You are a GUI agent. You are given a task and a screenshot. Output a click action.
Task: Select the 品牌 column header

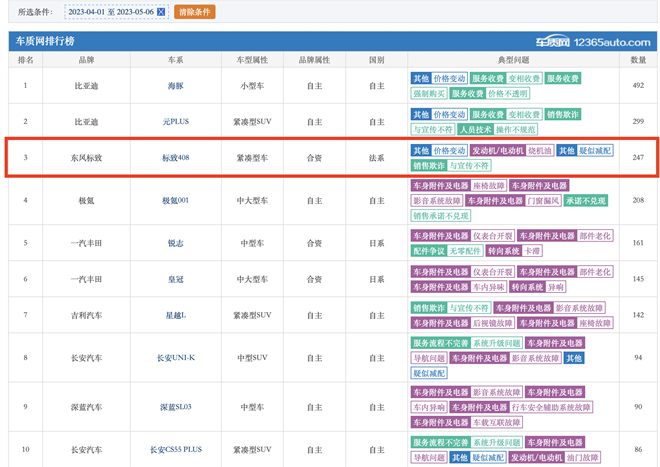pos(86,60)
